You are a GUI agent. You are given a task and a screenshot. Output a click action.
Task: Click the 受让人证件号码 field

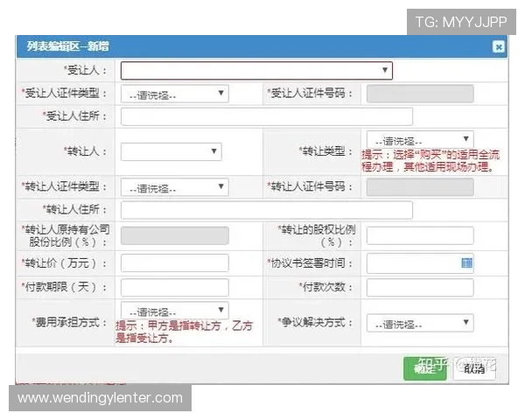(420, 94)
